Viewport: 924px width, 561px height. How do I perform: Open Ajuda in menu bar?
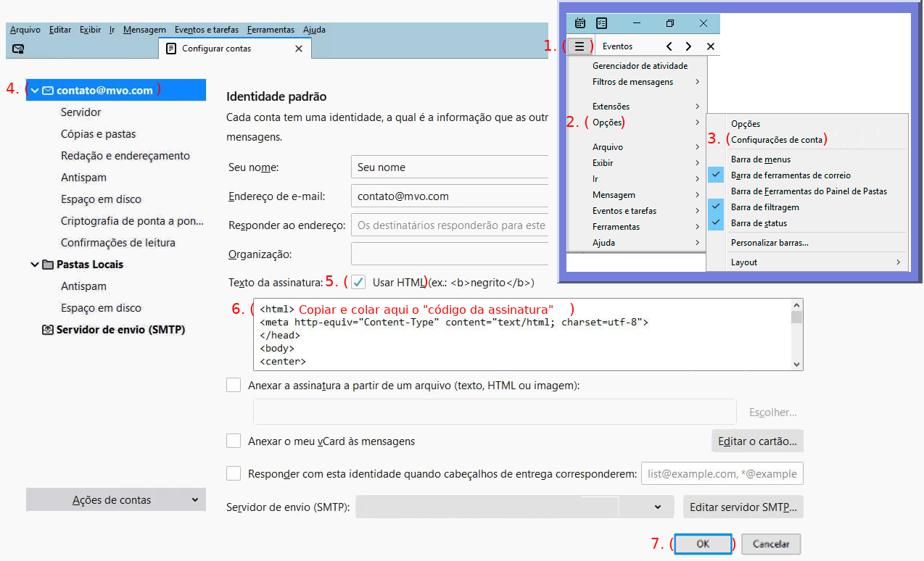[x=314, y=30]
